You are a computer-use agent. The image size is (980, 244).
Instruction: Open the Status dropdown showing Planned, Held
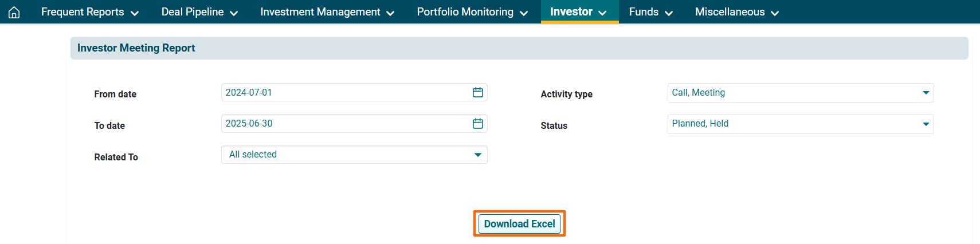pos(800,124)
